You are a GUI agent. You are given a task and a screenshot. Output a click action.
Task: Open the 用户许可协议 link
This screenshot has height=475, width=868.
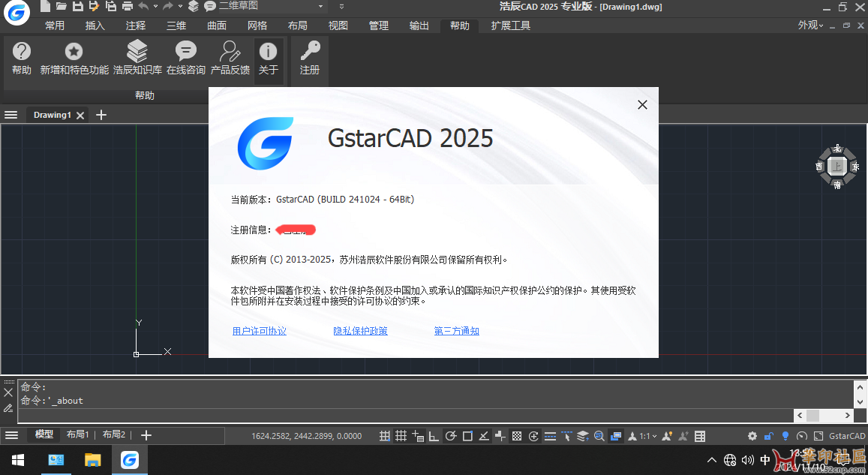pos(259,330)
